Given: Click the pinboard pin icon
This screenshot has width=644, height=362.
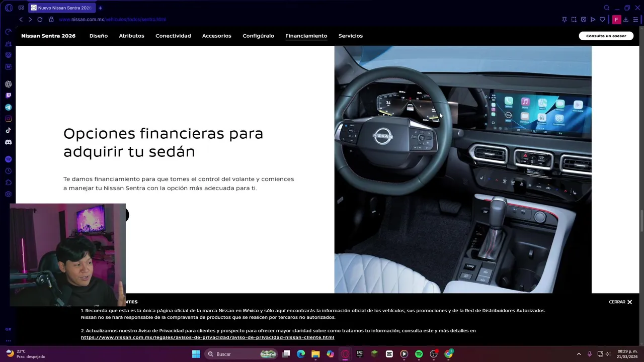Looking at the screenshot, I should (565, 20).
